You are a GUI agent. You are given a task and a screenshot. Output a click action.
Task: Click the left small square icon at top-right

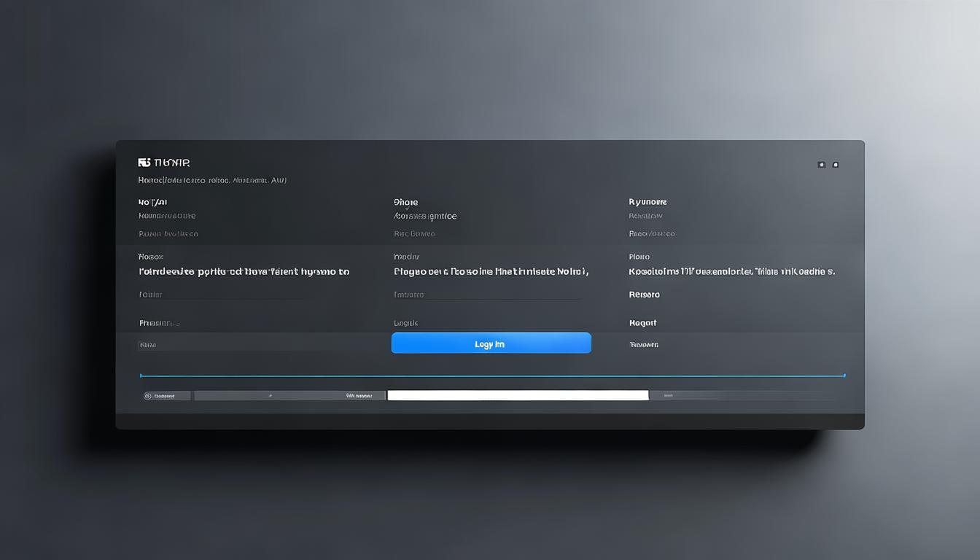click(821, 165)
